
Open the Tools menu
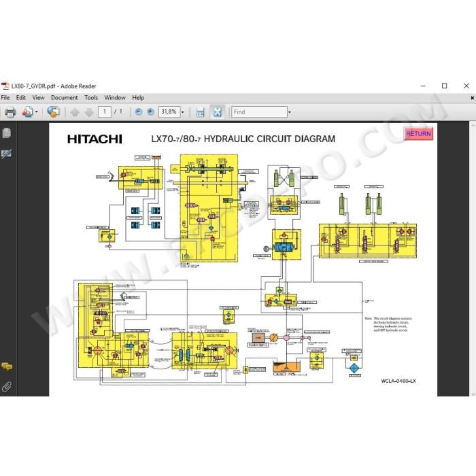click(x=91, y=98)
